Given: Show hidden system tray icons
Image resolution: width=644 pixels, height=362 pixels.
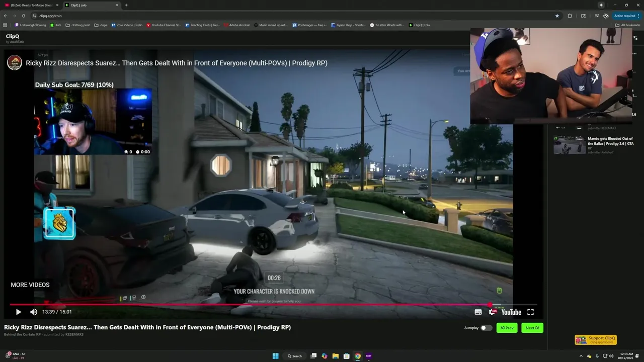Looking at the screenshot, I should (x=581, y=356).
